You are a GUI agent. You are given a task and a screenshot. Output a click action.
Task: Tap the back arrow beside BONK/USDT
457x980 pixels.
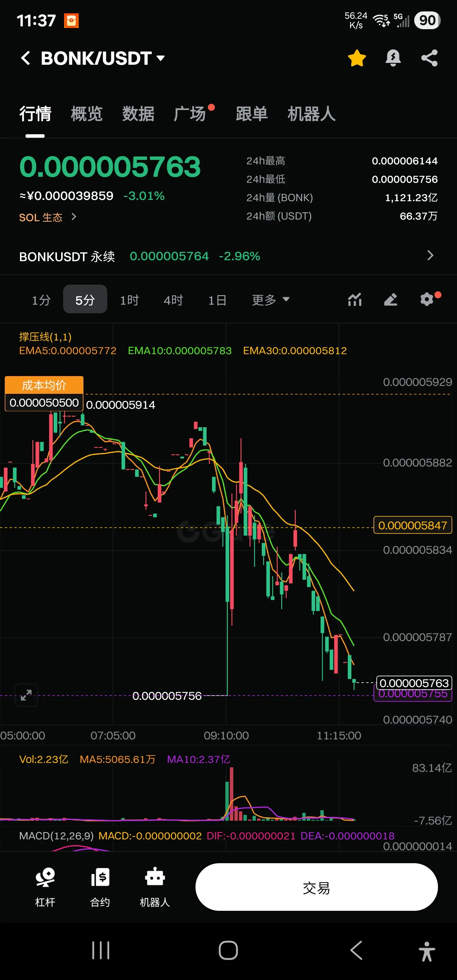(25, 58)
